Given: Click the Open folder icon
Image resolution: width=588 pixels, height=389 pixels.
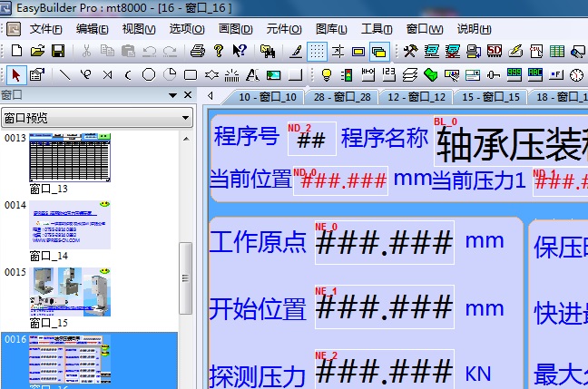Looking at the screenshot, I should point(37,51).
